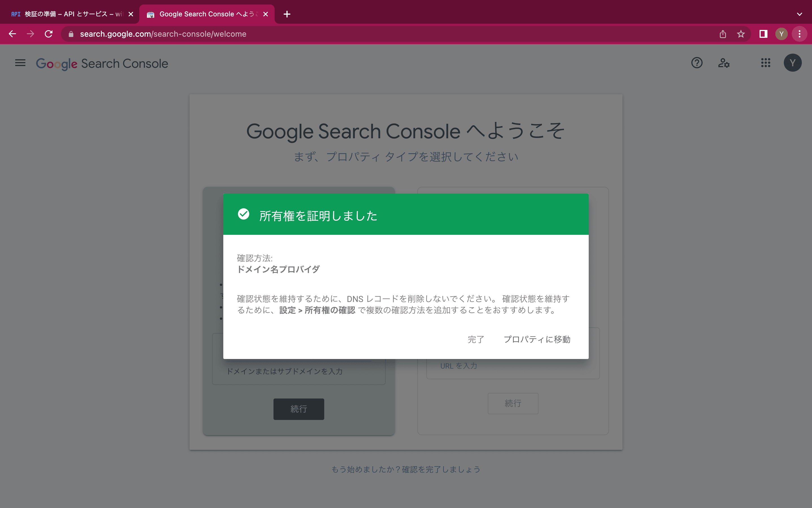Click Google Search Console へようこそ heading
This screenshot has width=812, height=508.
tap(406, 131)
